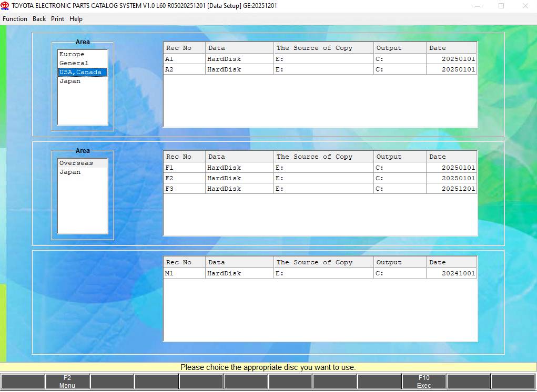Select disc record A2
This screenshot has width=537, height=392.
(184, 69)
